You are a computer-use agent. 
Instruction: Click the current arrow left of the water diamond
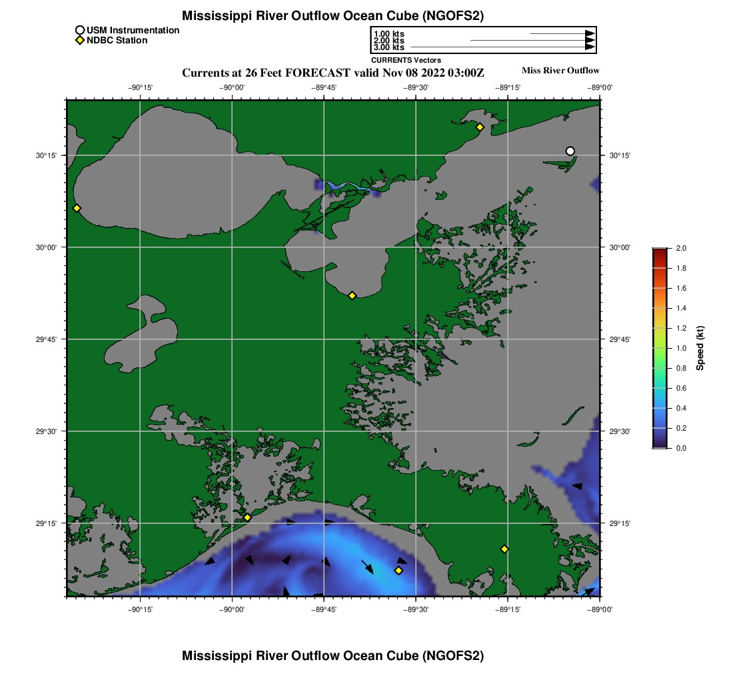pyautogui.click(x=367, y=567)
